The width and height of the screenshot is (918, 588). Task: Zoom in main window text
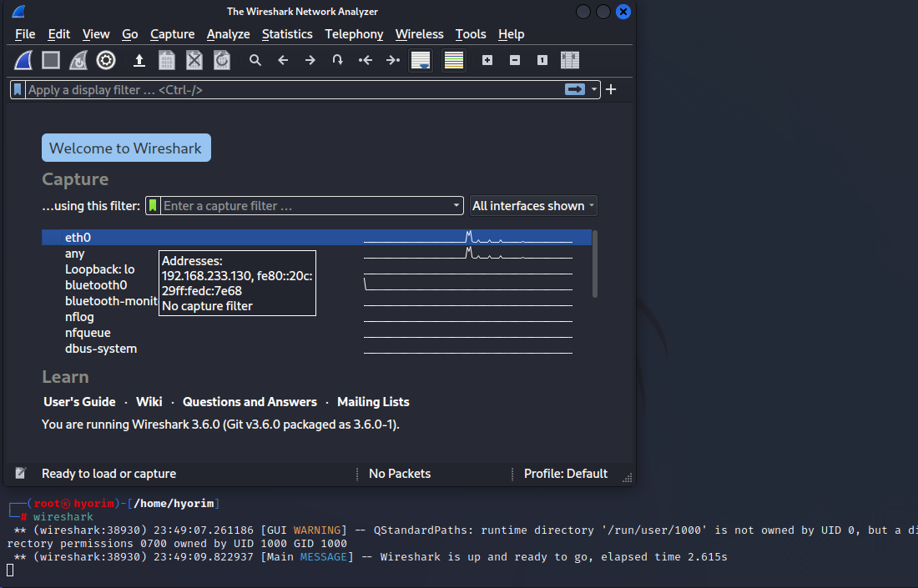487,60
